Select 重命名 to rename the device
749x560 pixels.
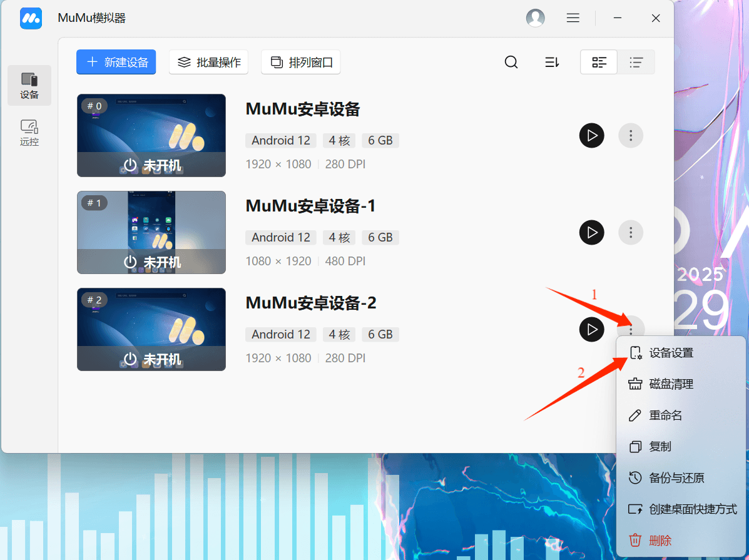click(x=665, y=415)
